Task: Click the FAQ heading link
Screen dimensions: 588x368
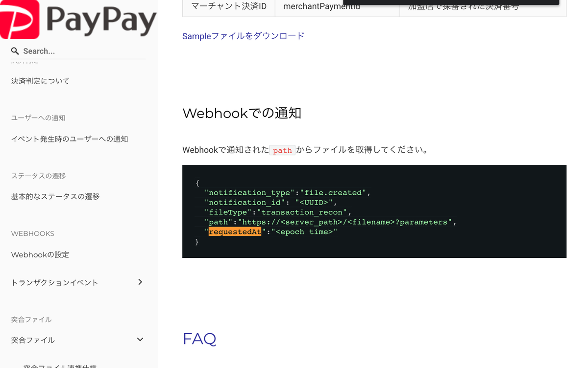Action: [x=199, y=339]
